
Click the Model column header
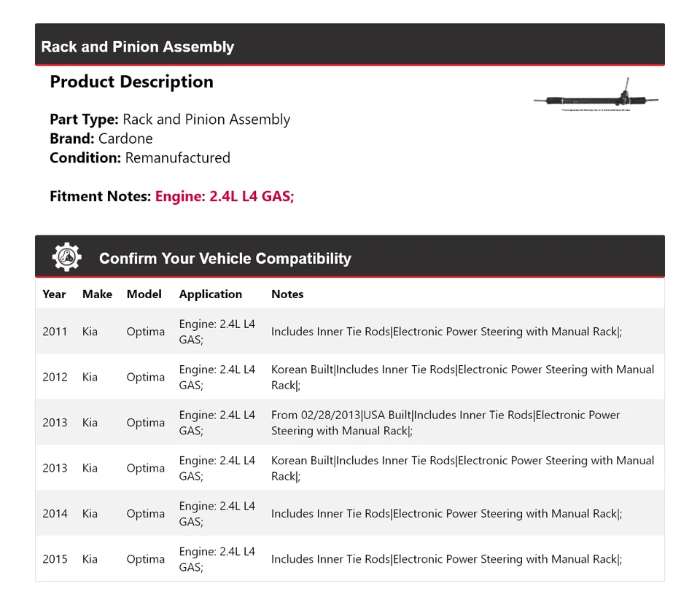(x=144, y=294)
